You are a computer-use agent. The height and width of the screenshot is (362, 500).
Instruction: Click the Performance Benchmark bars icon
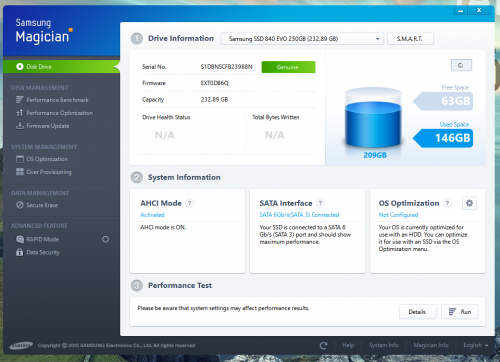click(20, 100)
